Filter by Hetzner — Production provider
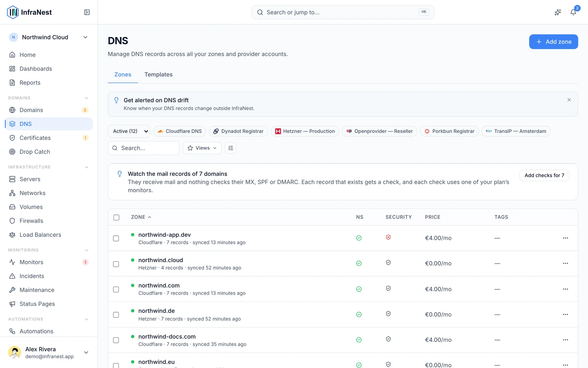This screenshot has height=368, width=588. [305, 131]
